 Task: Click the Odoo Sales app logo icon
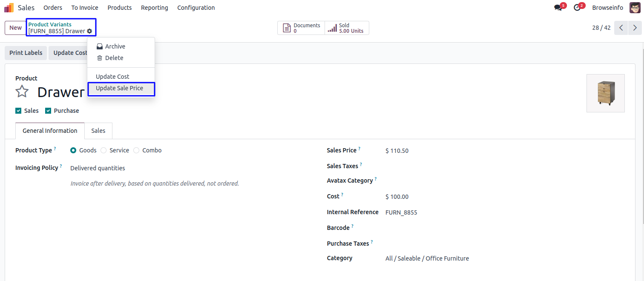click(9, 8)
